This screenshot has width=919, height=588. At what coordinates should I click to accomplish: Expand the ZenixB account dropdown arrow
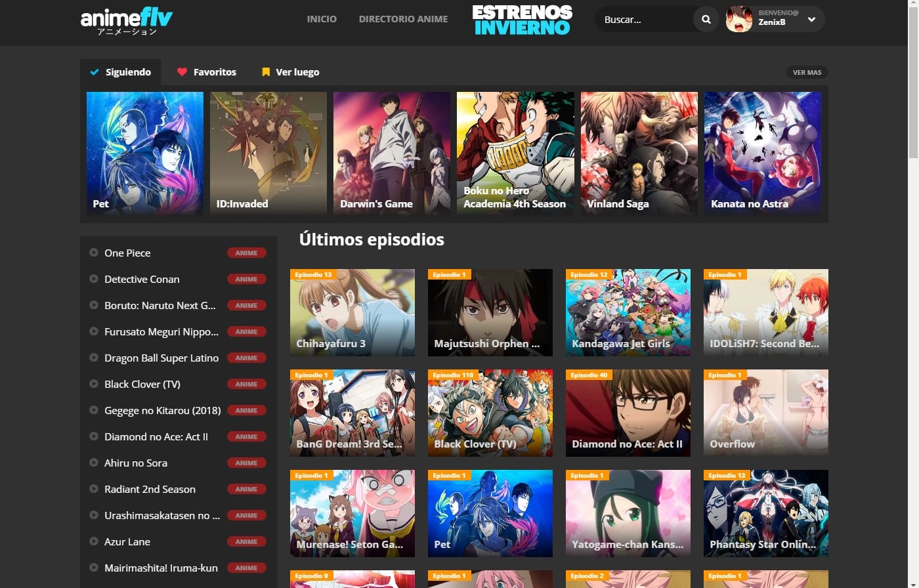coord(812,19)
